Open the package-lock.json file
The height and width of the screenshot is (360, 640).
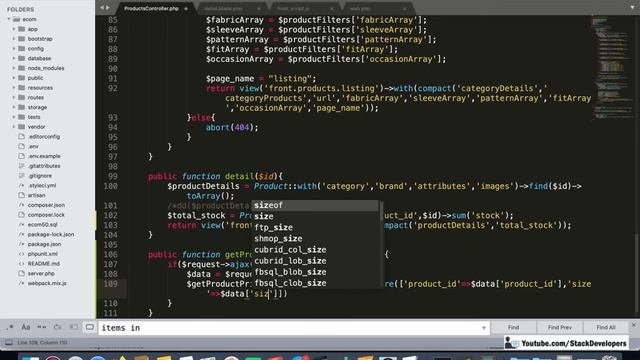pyautogui.click(x=51, y=234)
